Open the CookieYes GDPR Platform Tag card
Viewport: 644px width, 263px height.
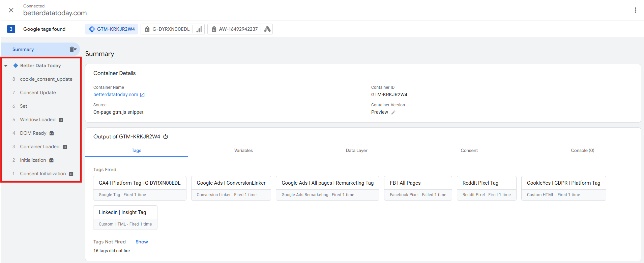[564, 188]
